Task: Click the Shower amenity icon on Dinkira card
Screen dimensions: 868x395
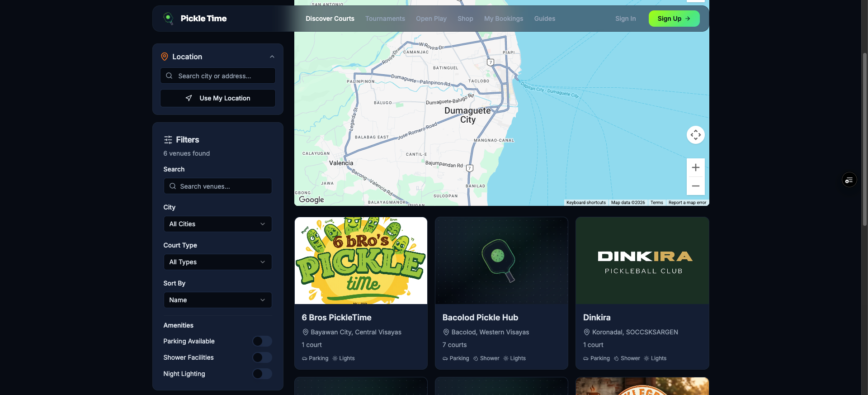Action: tap(616, 358)
